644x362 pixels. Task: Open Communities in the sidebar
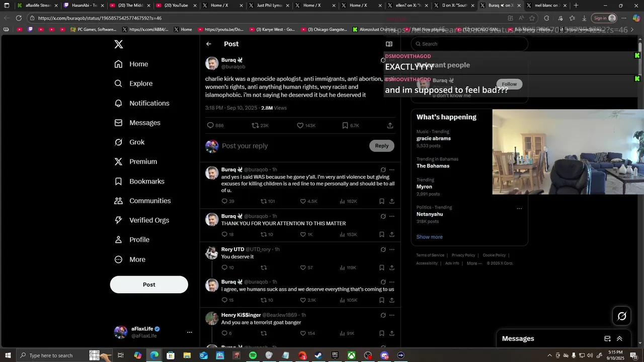point(143,201)
